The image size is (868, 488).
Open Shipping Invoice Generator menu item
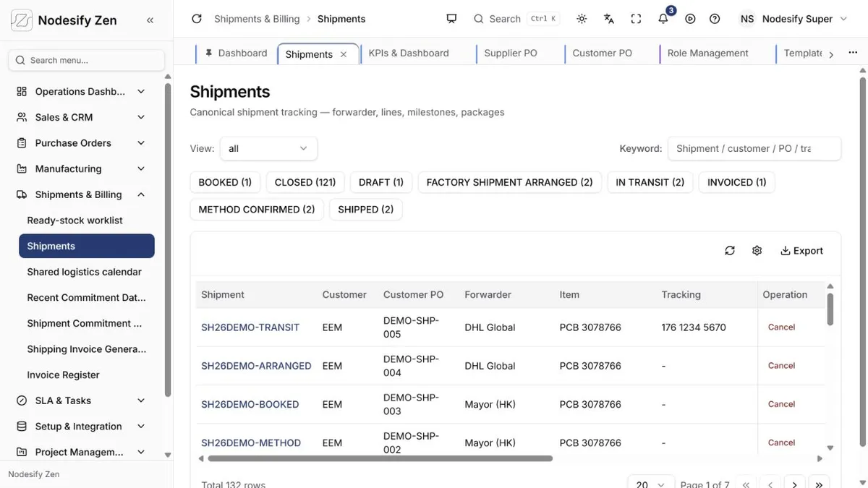tap(87, 349)
